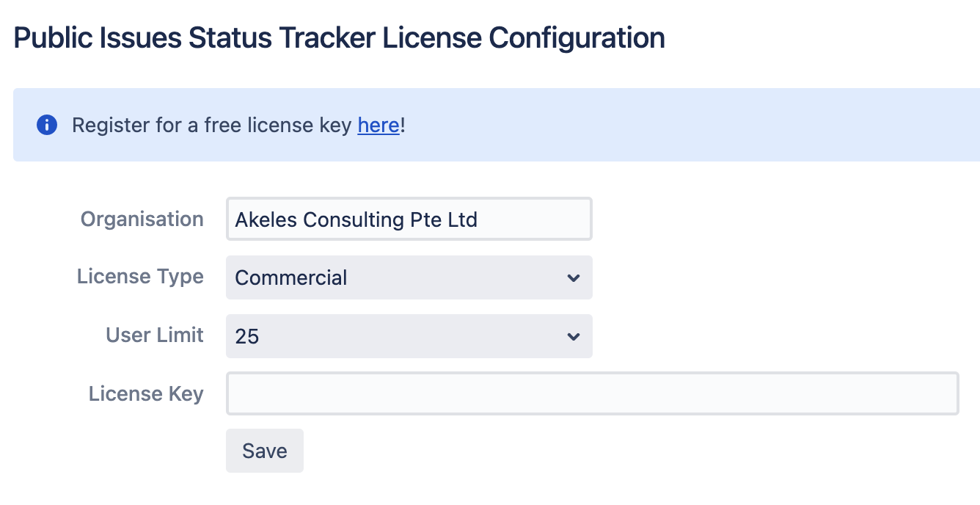Select the Akeles Consulting Pte Ltd text
This screenshot has width=980, height=505.
pos(356,219)
